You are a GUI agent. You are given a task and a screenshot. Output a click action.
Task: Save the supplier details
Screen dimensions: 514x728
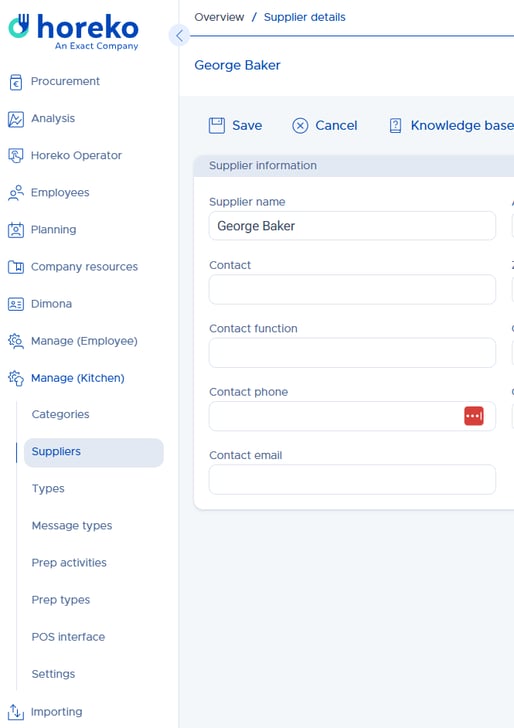[235, 125]
